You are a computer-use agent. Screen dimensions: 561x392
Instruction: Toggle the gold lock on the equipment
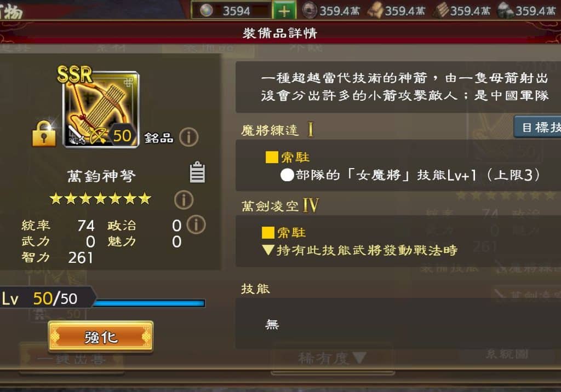pyautogui.click(x=44, y=134)
